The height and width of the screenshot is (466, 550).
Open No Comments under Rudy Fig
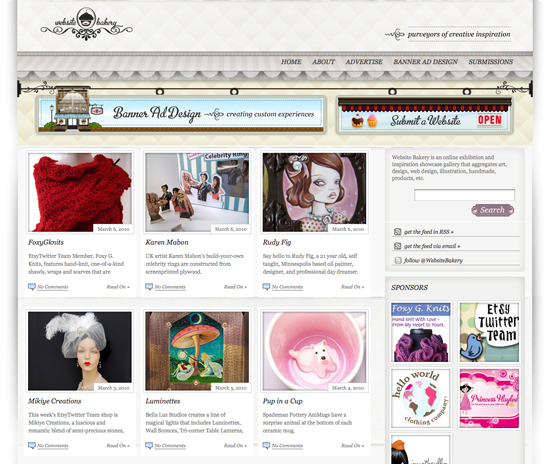[x=287, y=287]
